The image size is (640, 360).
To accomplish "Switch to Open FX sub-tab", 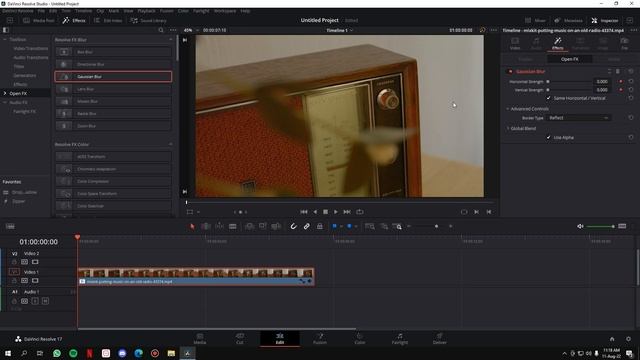I will click(x=569, y=59).
